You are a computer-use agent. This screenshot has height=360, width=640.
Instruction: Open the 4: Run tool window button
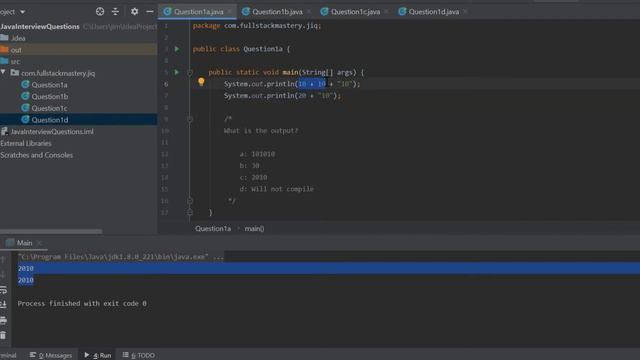coord(98,355)
